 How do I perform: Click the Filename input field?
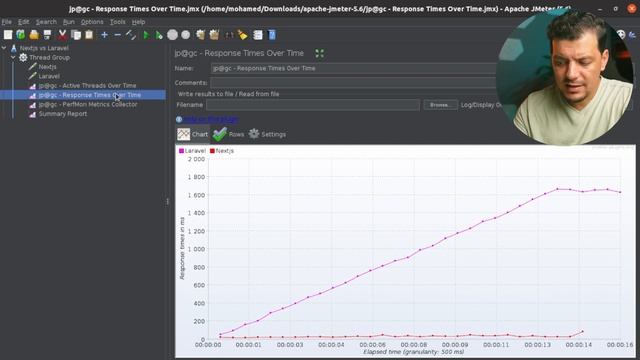click(x=313, y=105)
